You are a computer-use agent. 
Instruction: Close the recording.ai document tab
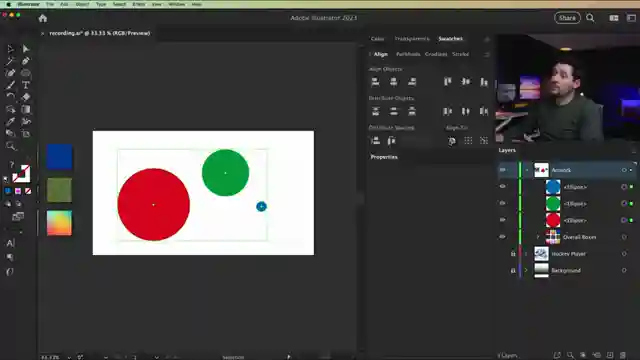pyautogui.click(x=42, y=33)
